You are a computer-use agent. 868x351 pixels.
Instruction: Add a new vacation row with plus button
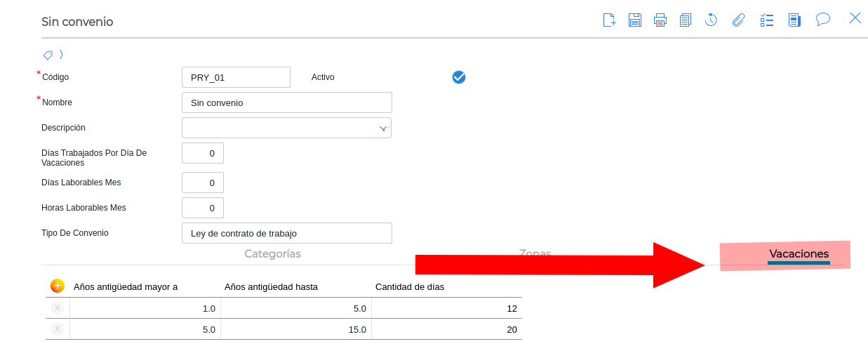tap(58, 286)
